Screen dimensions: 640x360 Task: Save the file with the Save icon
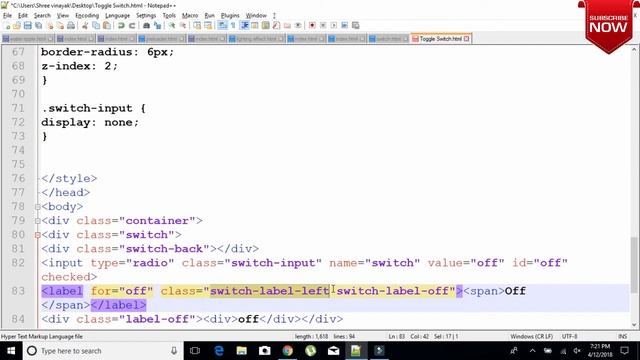point(28,25)
